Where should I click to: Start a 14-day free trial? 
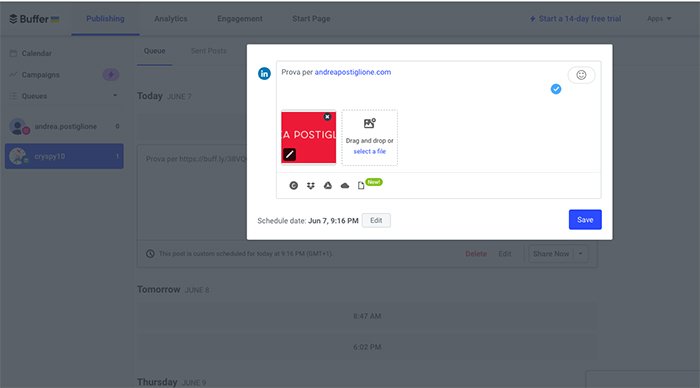click(575, 19)
